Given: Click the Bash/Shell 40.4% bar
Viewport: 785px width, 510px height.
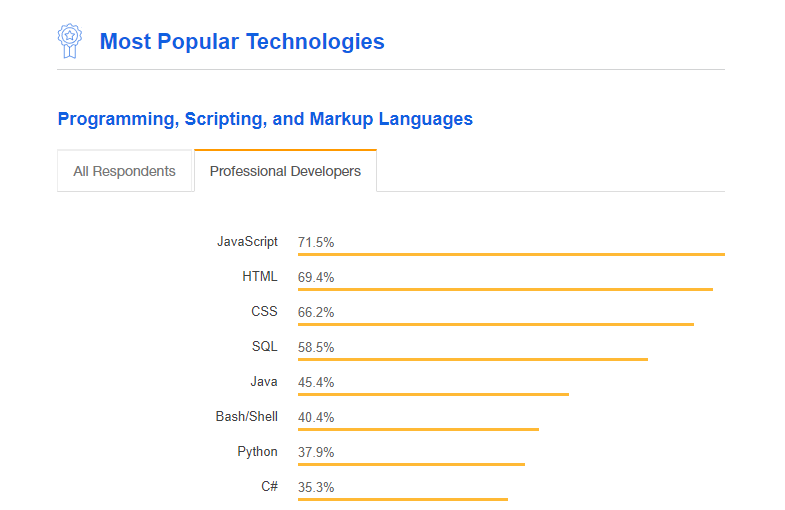Looking at the screenshot, I should pos(418,429).
